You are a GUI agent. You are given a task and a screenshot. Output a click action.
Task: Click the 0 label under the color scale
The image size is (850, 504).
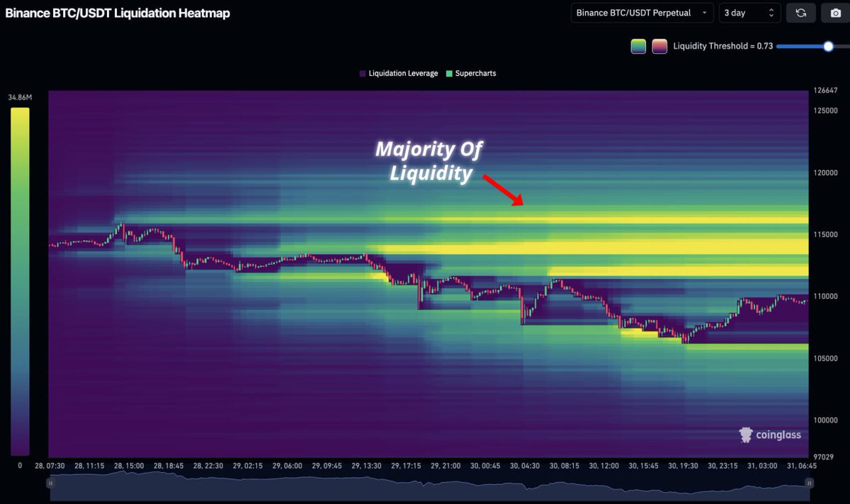pyautogui.click(x=20, y=466)
